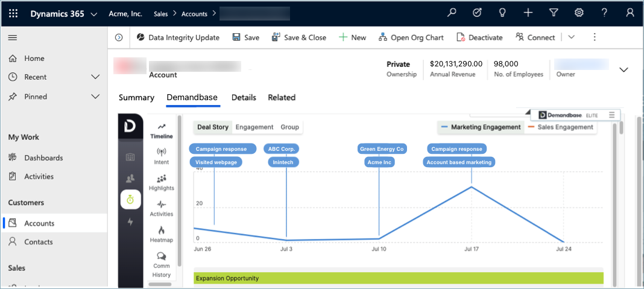
Task: Open advanced find filter icon
Action: (x=553, y=13)
